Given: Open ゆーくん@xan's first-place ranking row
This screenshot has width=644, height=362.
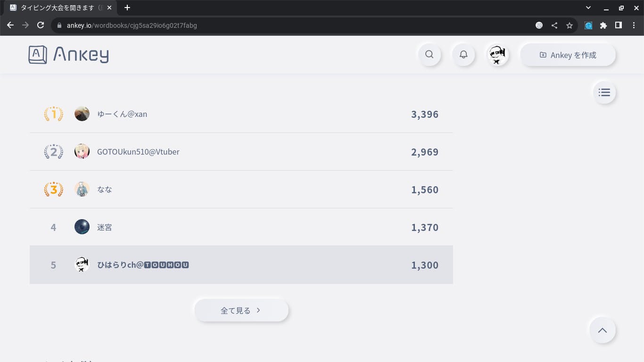Looking at the screenshot, I should (x=241, y=114).
